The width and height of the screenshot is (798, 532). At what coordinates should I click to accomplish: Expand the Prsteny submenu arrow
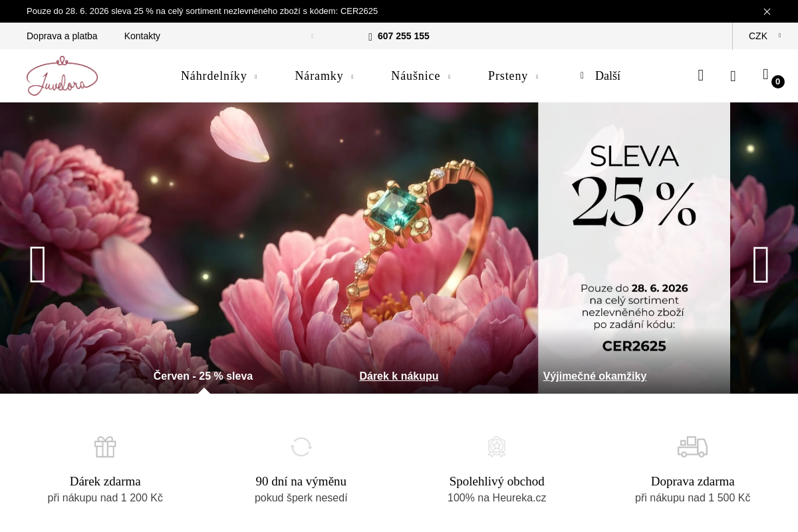537,77
